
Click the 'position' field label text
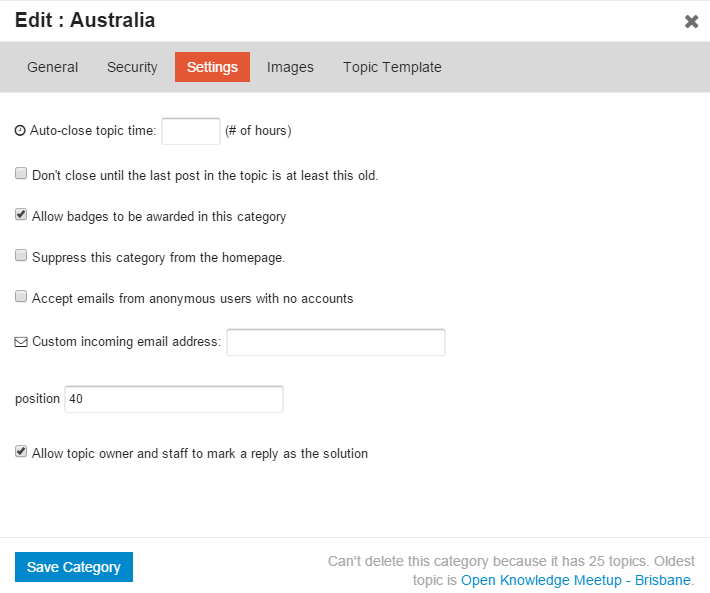coord(37,399)
